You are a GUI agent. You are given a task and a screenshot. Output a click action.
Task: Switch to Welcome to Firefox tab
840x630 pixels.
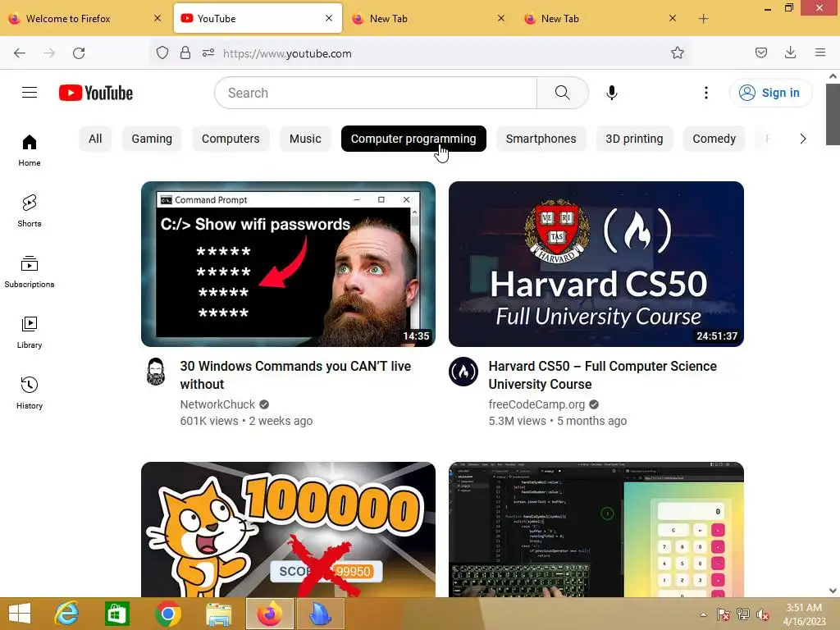coord(85,19)
